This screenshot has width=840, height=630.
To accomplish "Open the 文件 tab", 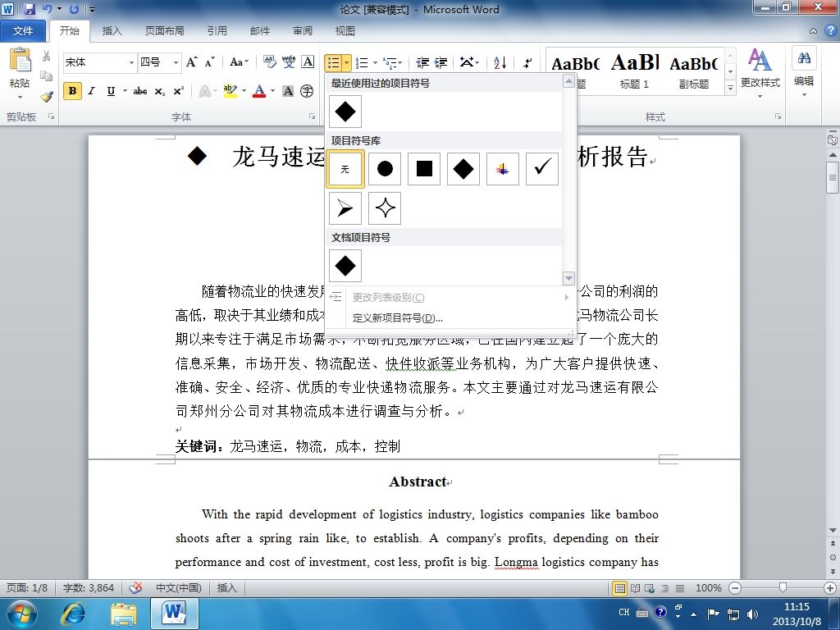I will click(22, 30).
